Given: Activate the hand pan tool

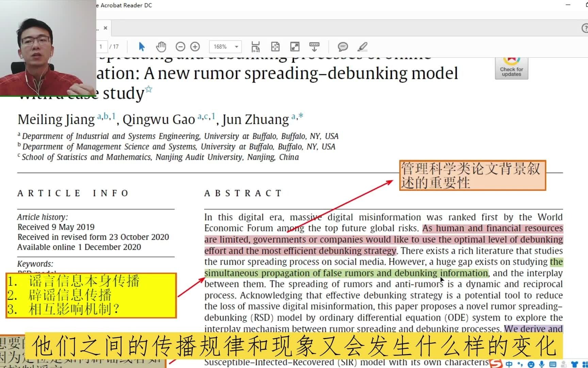Looking at the screenshot, I should pyautogui.click(x=161, y=47).
